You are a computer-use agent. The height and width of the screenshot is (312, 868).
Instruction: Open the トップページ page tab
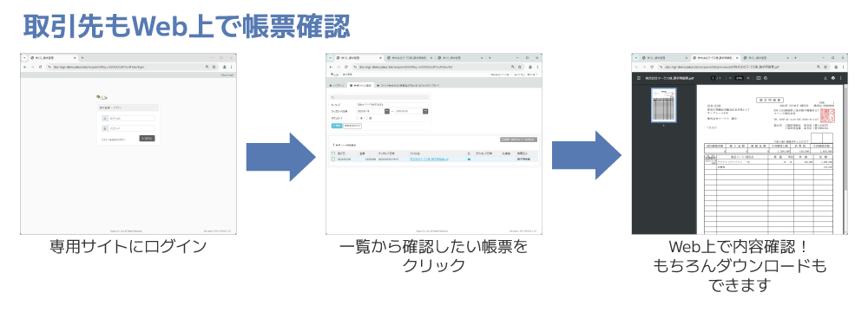click(337, 85)
